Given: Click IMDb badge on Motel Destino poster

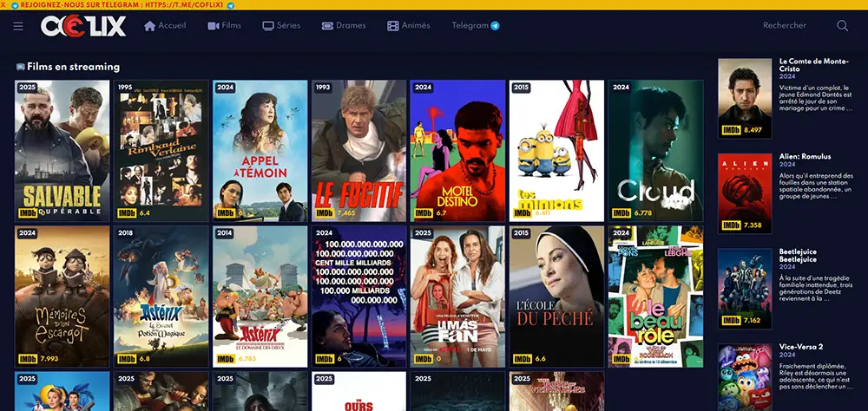Looking at the screenshot, I should click(424, 213).
